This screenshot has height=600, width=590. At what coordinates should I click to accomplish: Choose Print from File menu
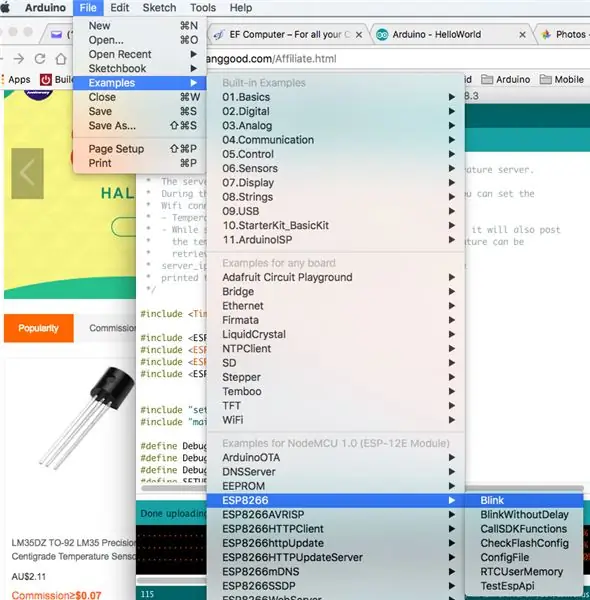(140, 163)
